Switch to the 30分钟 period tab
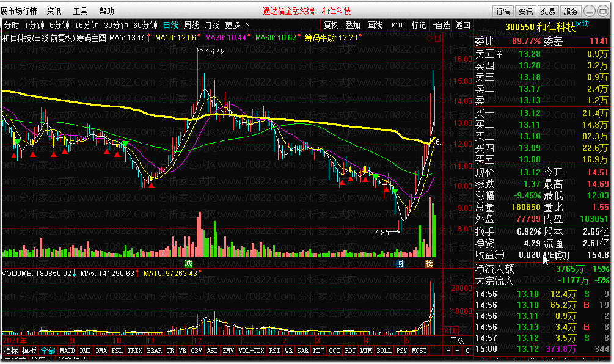The image size is (614, 364). coord(116,26)
